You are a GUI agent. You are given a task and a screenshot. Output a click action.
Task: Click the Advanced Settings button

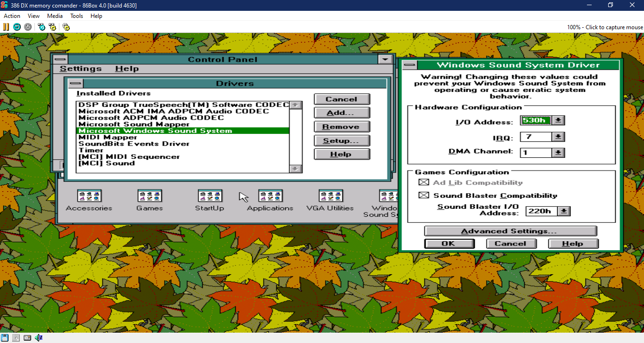tap(511, 231)
